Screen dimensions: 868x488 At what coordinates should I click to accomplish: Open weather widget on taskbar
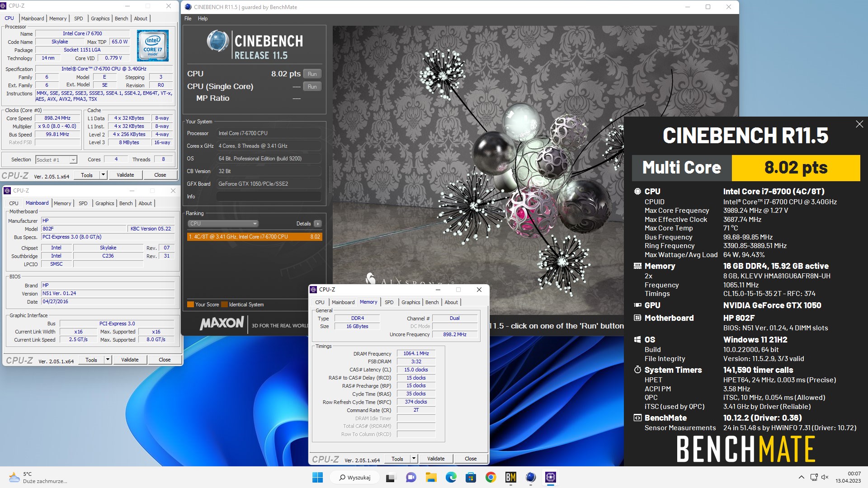tap(38, 477)
